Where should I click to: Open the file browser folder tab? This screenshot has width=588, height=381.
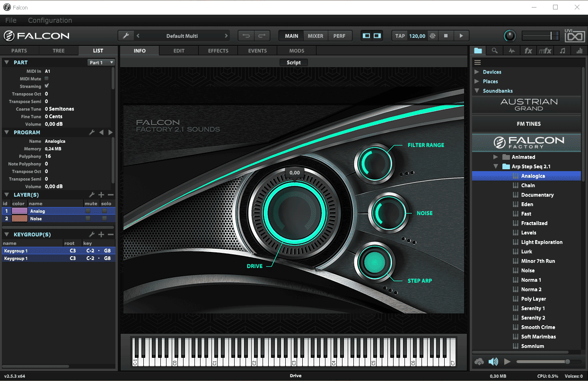point(478,51)
